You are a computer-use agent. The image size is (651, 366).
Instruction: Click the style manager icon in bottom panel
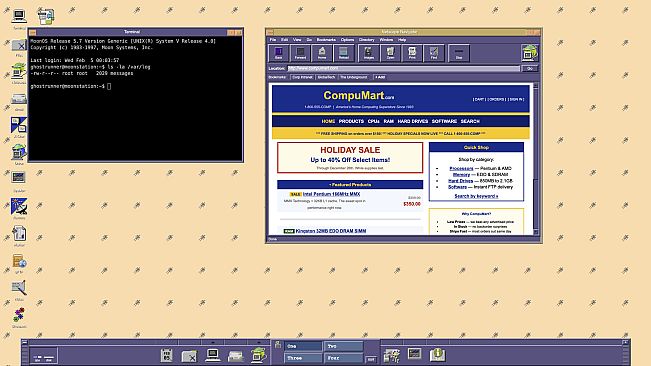(391, 355)
